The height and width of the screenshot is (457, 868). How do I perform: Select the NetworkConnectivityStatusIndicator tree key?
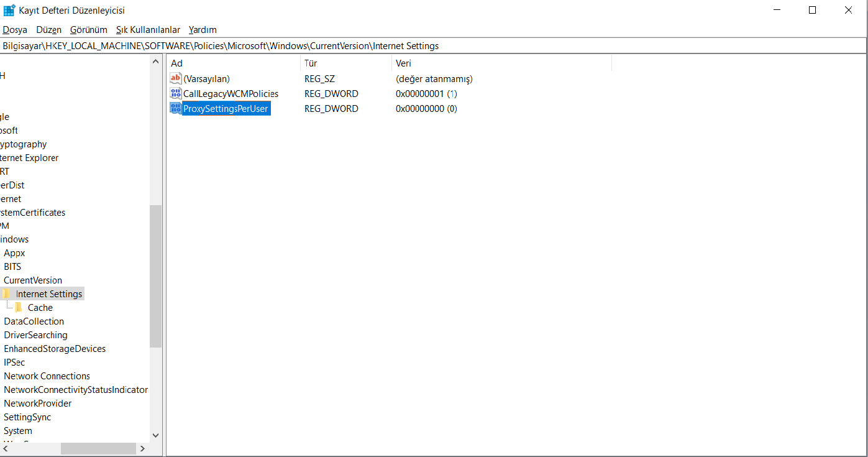tap(76, 390)
